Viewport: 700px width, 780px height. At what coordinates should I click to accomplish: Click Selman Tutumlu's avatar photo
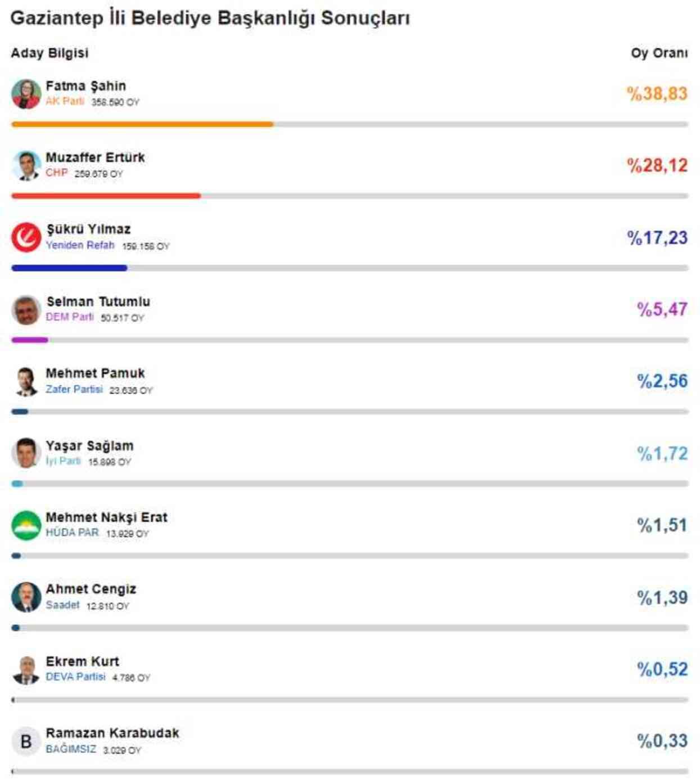(x=26, y=309)
